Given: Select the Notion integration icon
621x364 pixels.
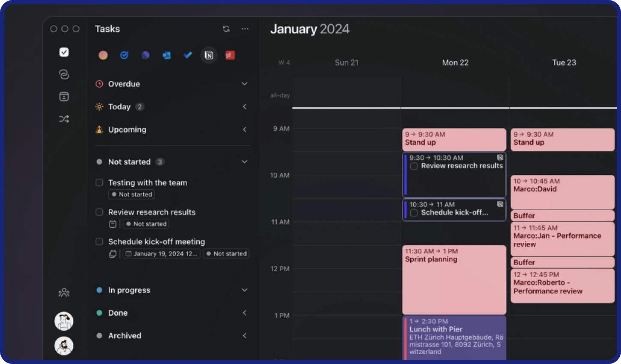Looking at the screenshot, I should point(209,55).
